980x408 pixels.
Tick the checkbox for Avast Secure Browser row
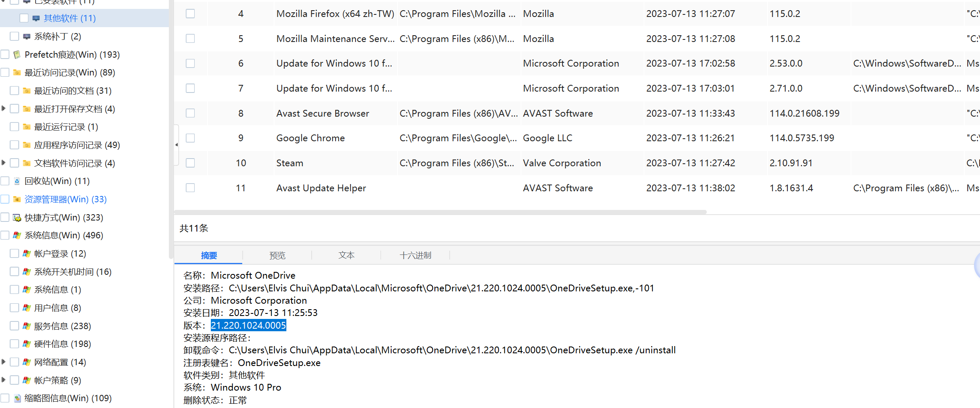190,113
